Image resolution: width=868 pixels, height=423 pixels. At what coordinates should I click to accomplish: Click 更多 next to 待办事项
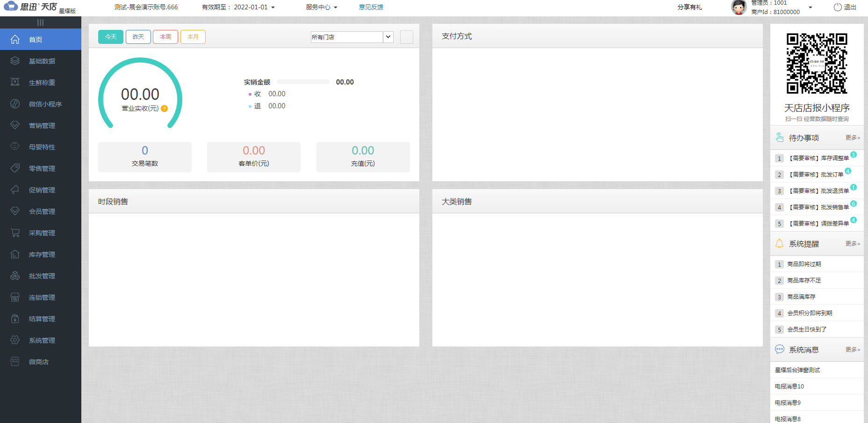tap(852, 138)
